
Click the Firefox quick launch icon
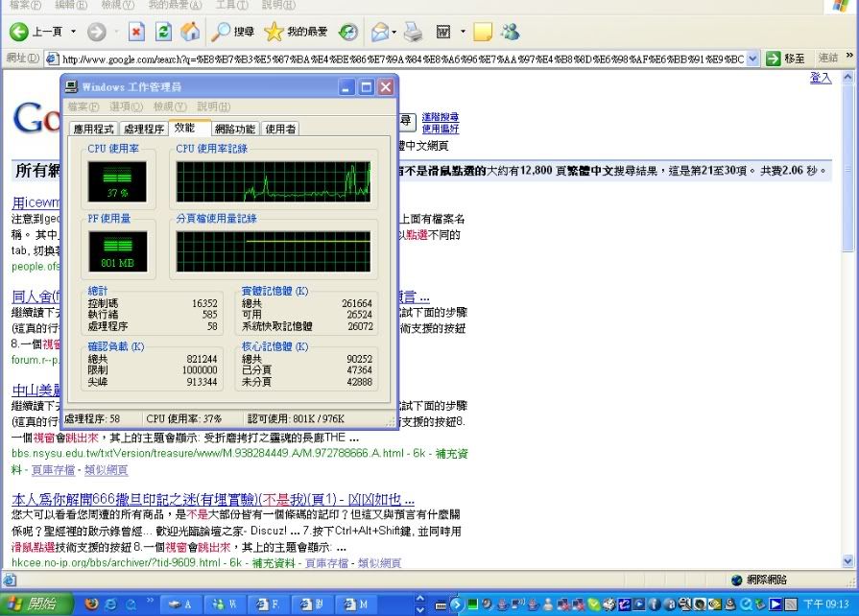(91, 604)
